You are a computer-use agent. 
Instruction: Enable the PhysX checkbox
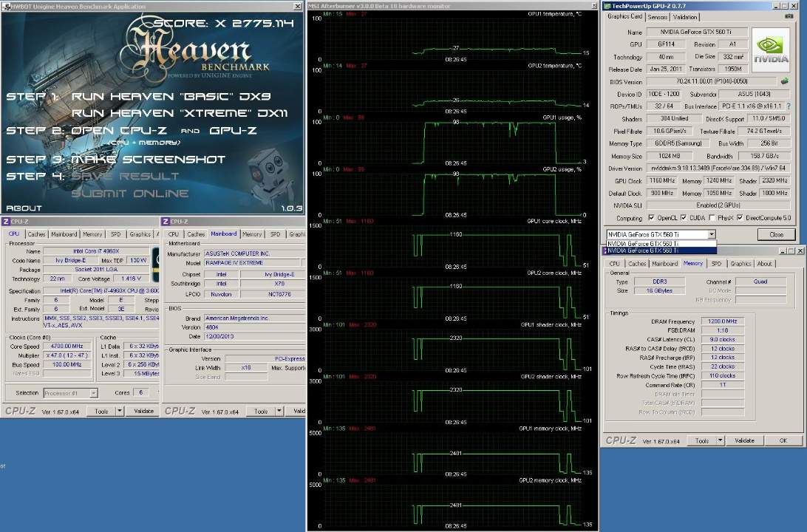pyautogui.click(x=712, y=218)
